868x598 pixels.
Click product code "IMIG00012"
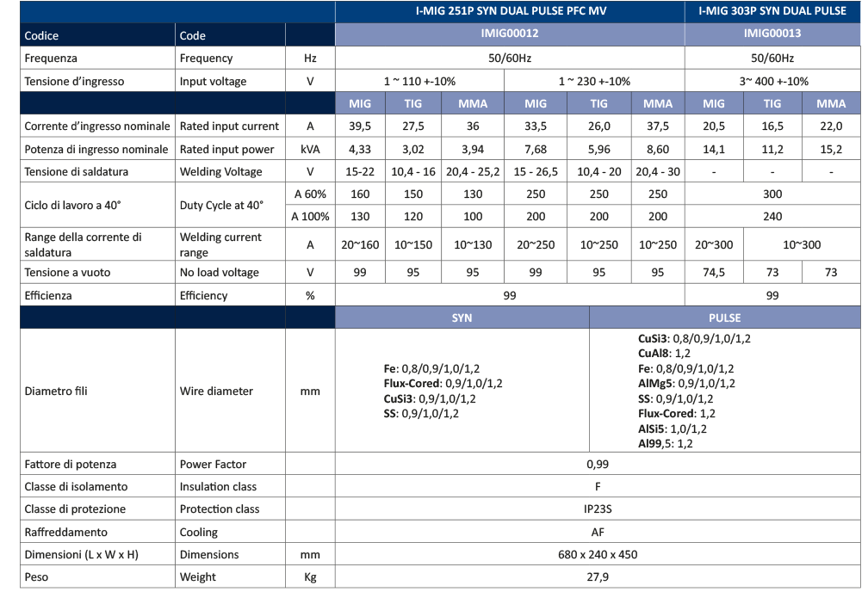[510, 34]
